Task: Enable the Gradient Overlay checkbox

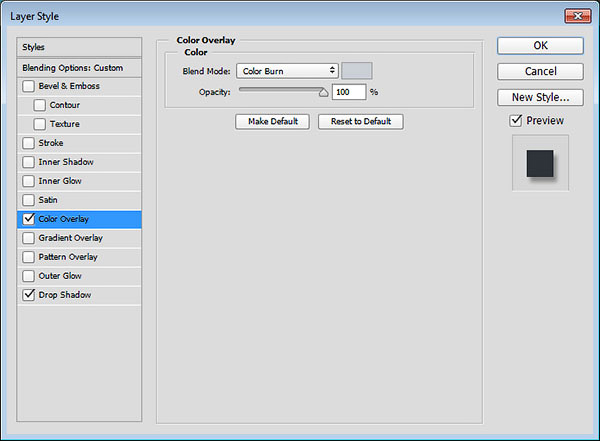Action: pos(28,238)
